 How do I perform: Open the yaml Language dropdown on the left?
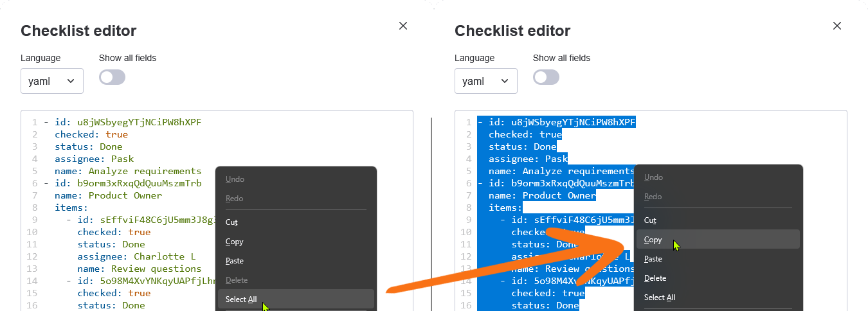pos(52,81)
